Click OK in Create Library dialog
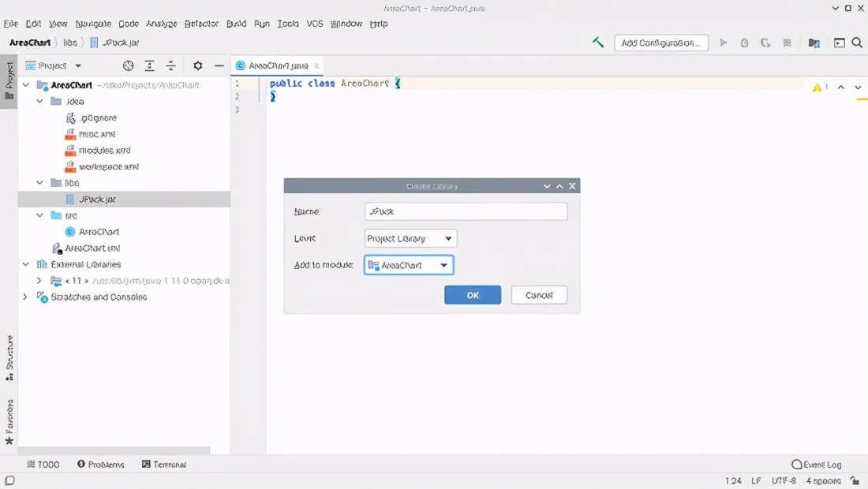 pyautogui.click(x=473, y=295)
